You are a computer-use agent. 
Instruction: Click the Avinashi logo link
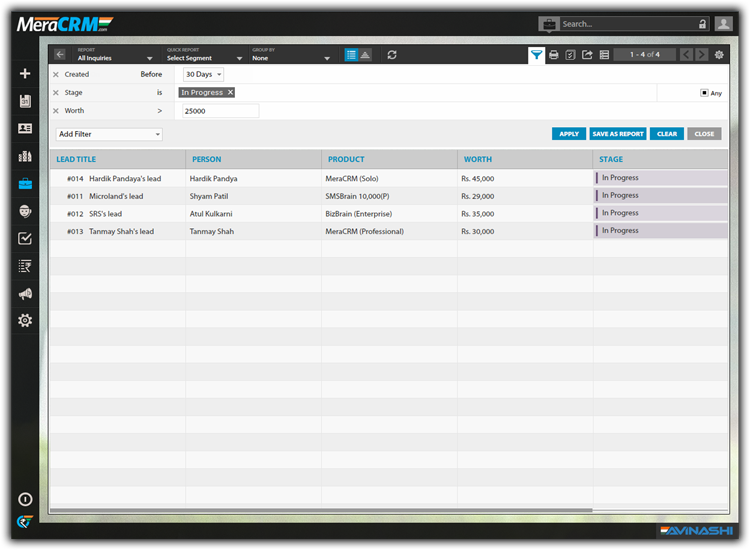click(x=696, y=530)
